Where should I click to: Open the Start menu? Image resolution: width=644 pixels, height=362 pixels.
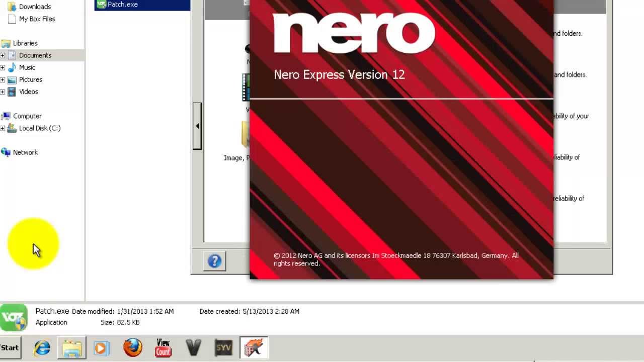[10, 348]
